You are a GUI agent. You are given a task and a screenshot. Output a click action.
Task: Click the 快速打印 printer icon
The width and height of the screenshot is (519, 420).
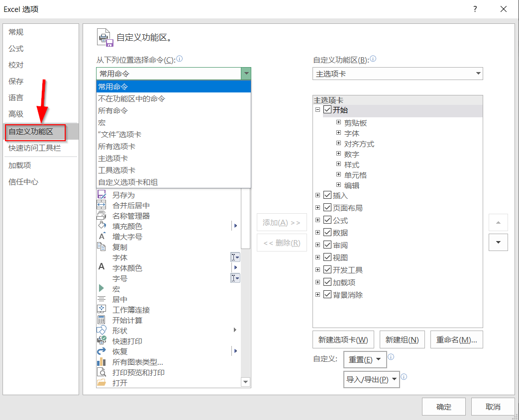(x=102, y=340)
